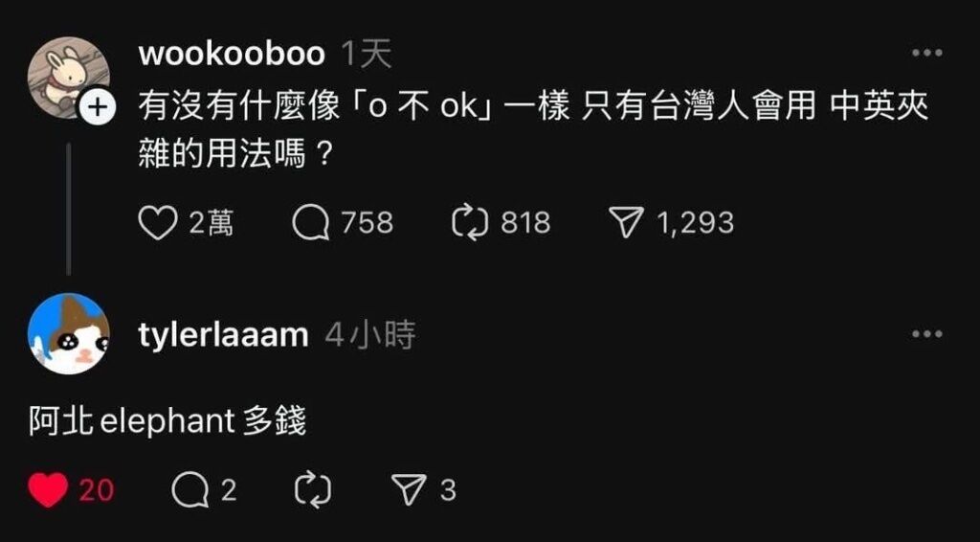This screenshot has width=980, height=542.
Task: Reply to tylerlaaam's comment via bubble icon
Action: [190, 490]
